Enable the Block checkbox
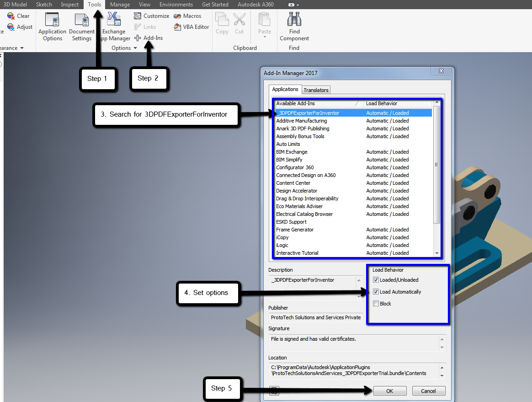Viewport: 532px width, 402px height. tap(376, 304)
